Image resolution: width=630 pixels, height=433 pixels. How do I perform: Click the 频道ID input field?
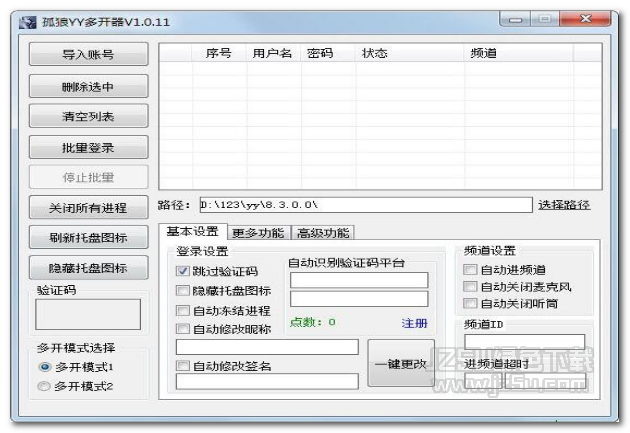click(x=525, y=342)
